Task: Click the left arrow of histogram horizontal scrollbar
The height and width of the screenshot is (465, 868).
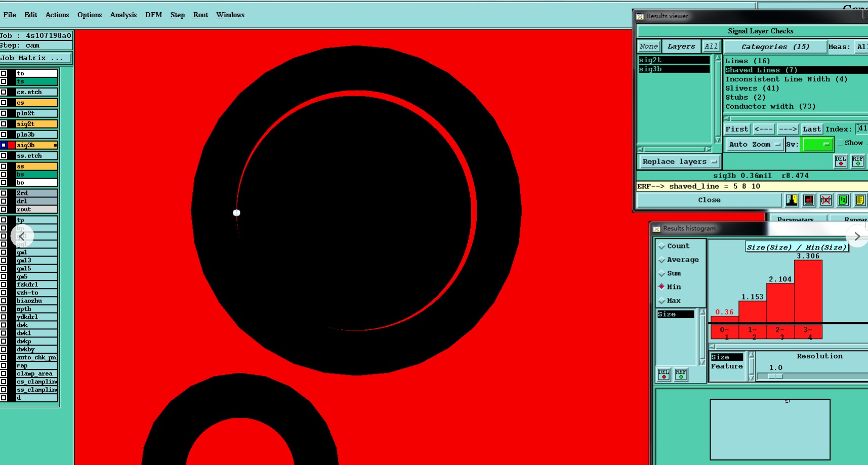Action: coord(713,347)
